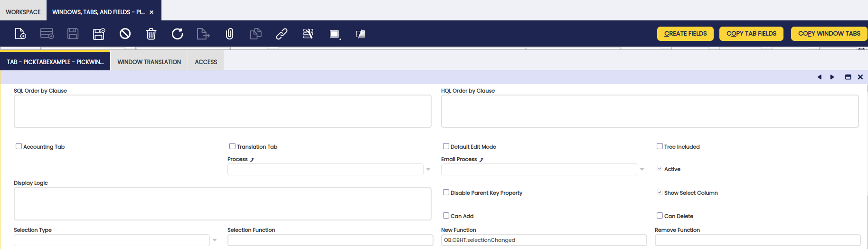Viewport: 868px width, 249px height.
Task: Click the Create Fields button
Action: (685, 34)
